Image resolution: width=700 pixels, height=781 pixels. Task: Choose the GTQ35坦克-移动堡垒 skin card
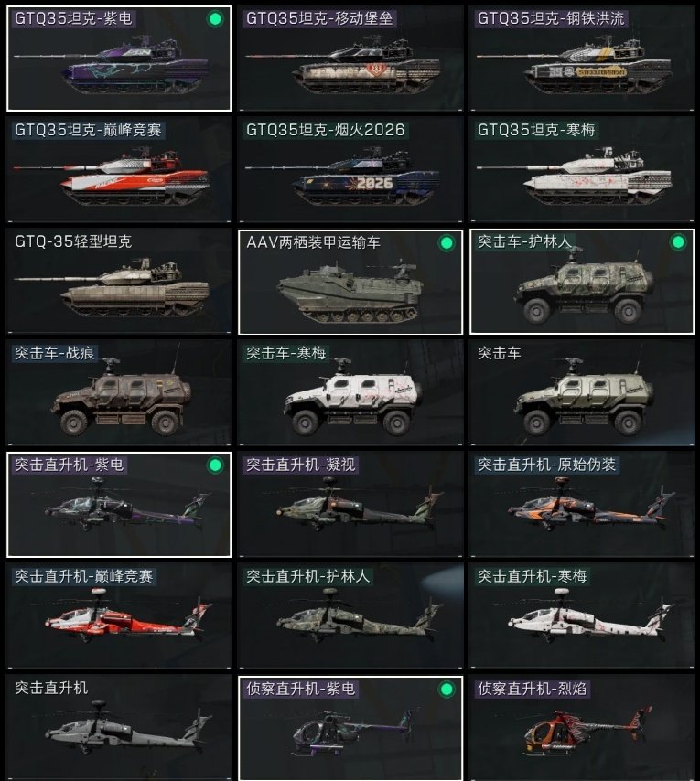click(350, 59)
